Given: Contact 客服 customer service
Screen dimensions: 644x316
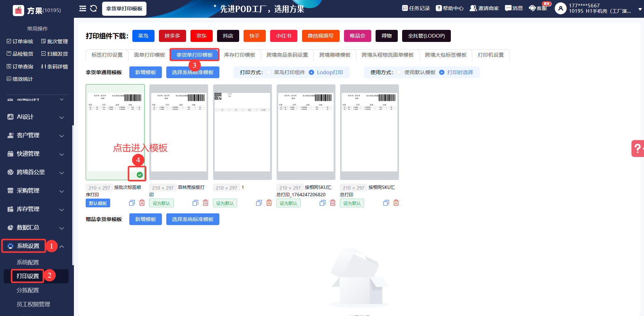Looking at the screenshot, I should click(x=538, y=8).
